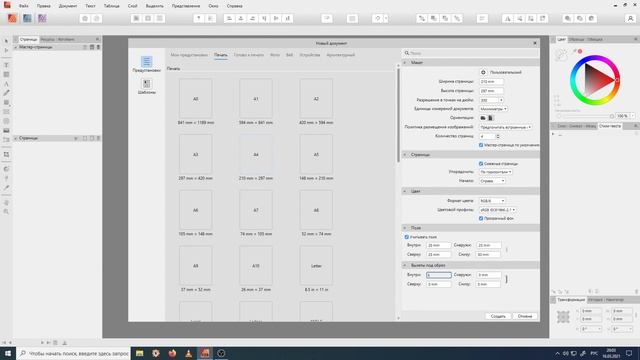Open the start side dropdown
The height and width of the screenshot is (360, 640).
tap(492, 181)
